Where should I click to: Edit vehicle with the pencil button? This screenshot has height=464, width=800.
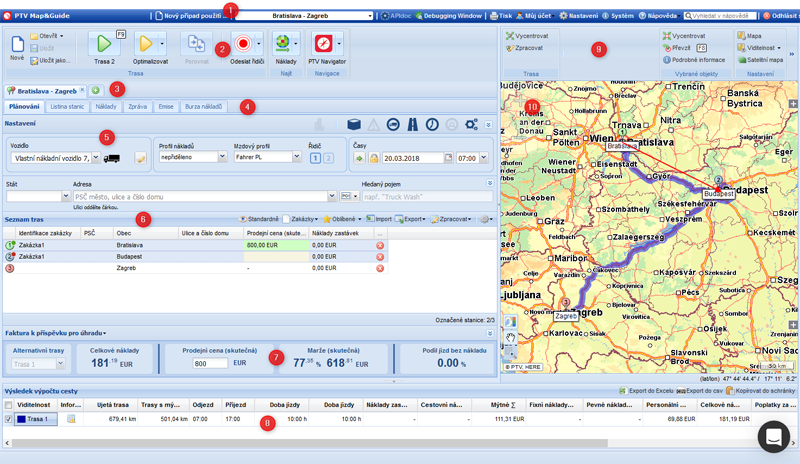point(140,158)
